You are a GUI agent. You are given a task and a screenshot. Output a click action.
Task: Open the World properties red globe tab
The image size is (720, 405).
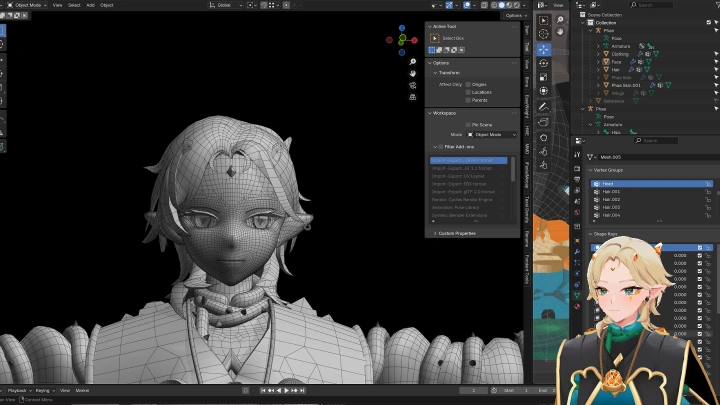pos(577,212)
